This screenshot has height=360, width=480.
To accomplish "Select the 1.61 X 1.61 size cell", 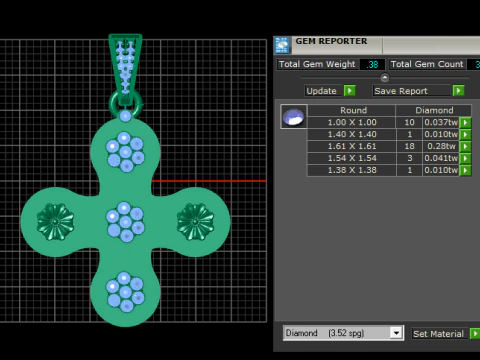I will [x=352, y=146].
